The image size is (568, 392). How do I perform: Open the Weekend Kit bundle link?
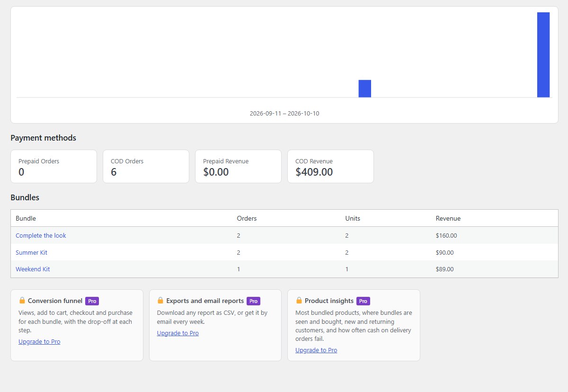click(33, 269)
